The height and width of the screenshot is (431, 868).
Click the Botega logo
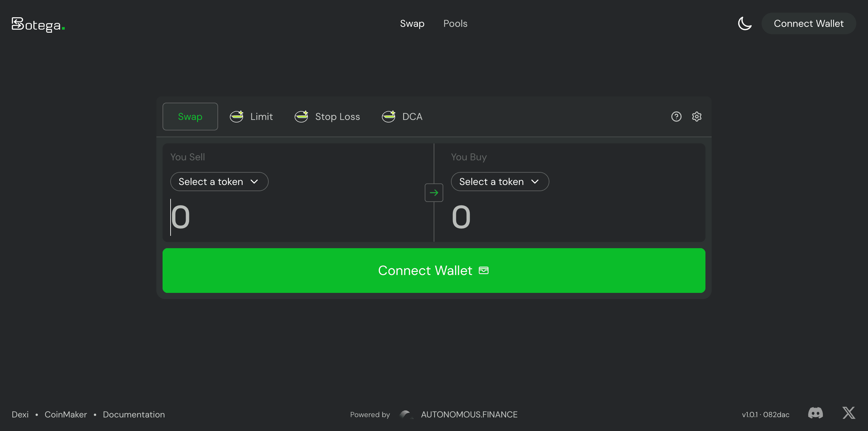coord(37,24)
